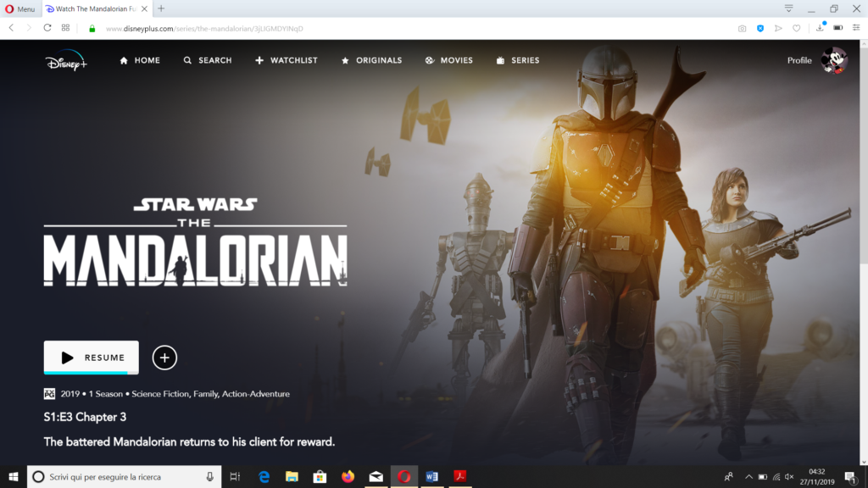Click the snapshot camera icon in Opera toolbar
This screenshot has height=488, width=868.
pyautogui.click(x=742, y=28)
